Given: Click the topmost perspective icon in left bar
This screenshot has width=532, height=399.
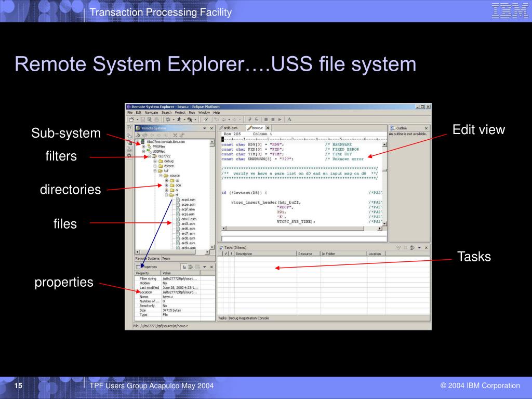Looking at the screenshot, I should coord(129,128).
